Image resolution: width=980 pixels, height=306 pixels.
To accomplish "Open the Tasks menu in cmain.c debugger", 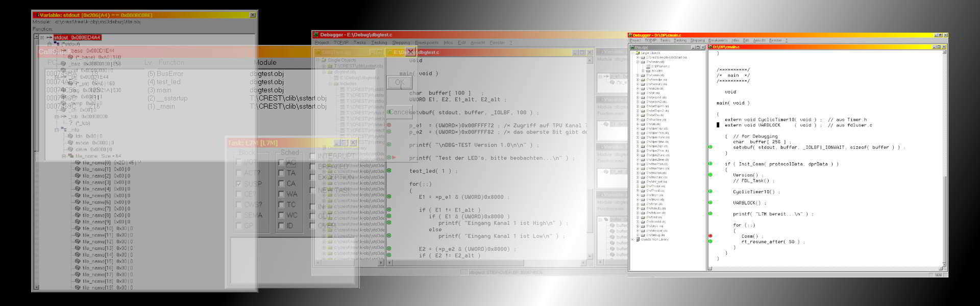I will tap(665, 40).
